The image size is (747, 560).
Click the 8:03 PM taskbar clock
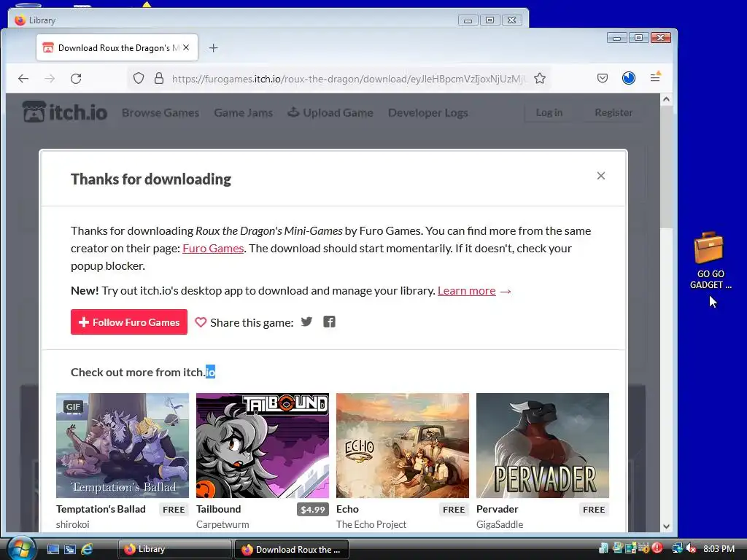719,548
